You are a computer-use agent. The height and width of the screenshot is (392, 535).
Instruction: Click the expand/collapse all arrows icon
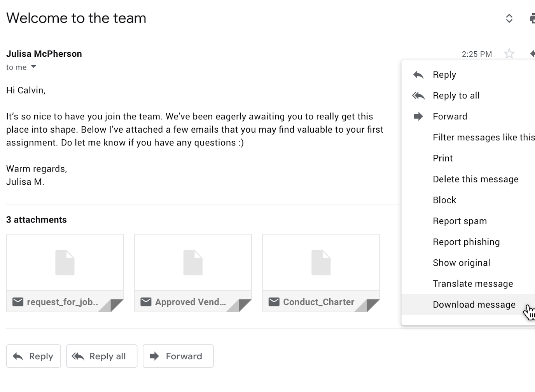click(x=509, y=18)
